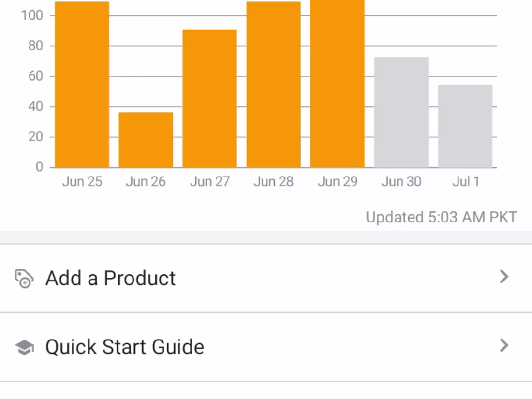The image size is (532, 399).
Task: Click the Quick Start Guide graduation cap icon
Action: pos(25,347)
